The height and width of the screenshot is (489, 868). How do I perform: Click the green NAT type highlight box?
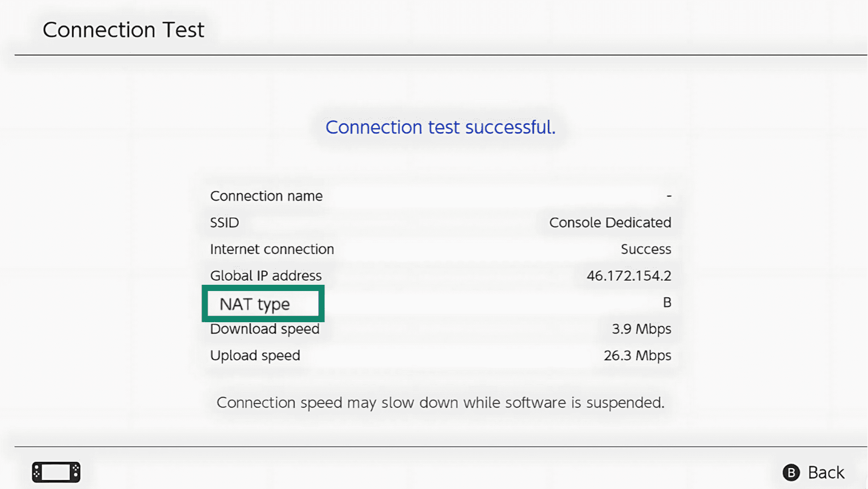tap(263, 304)
